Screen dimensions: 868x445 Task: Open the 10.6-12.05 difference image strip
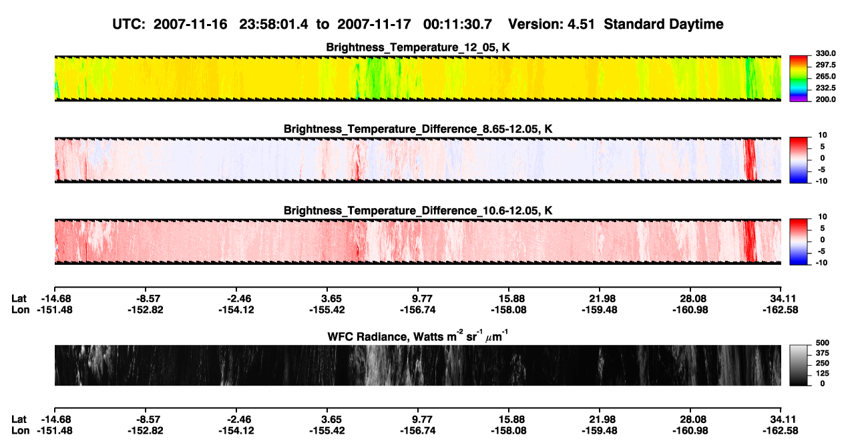click(x=417, y=242)
